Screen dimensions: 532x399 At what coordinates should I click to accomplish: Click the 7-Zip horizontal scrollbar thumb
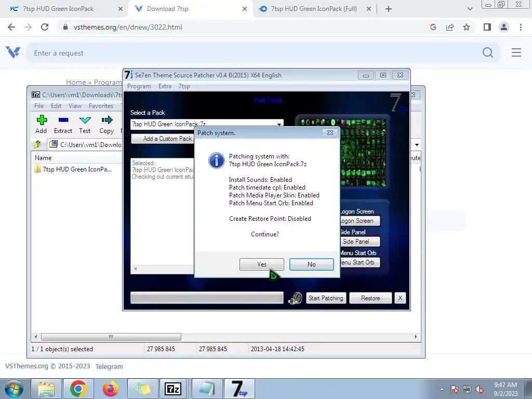tap(111, 337)
